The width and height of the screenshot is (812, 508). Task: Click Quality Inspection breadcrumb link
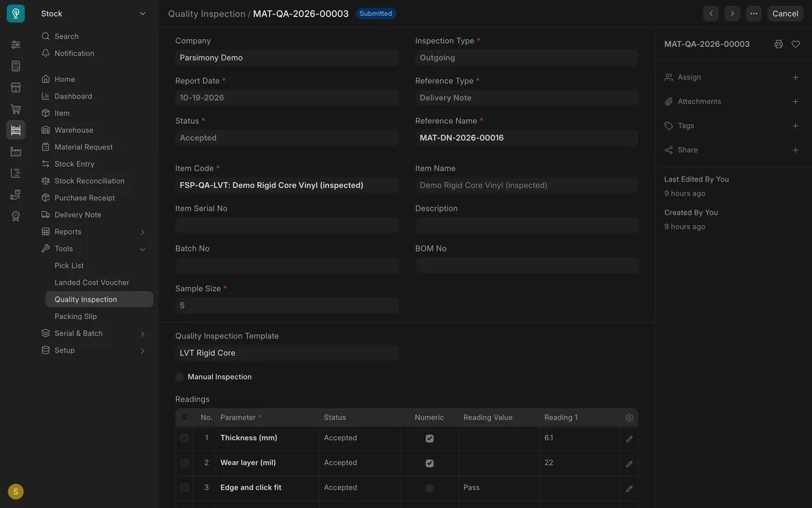(207, 13)
